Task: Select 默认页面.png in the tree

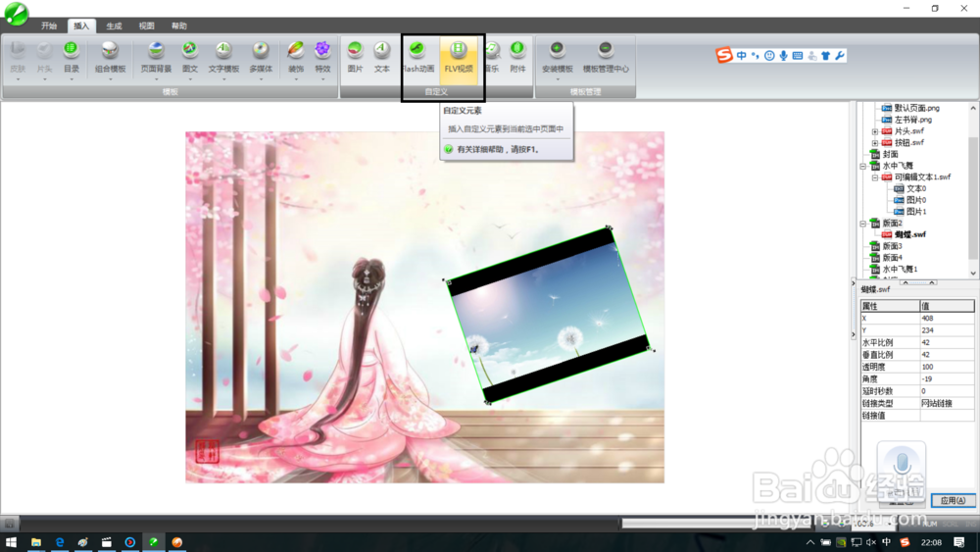Action: click(x=917, y=108)
